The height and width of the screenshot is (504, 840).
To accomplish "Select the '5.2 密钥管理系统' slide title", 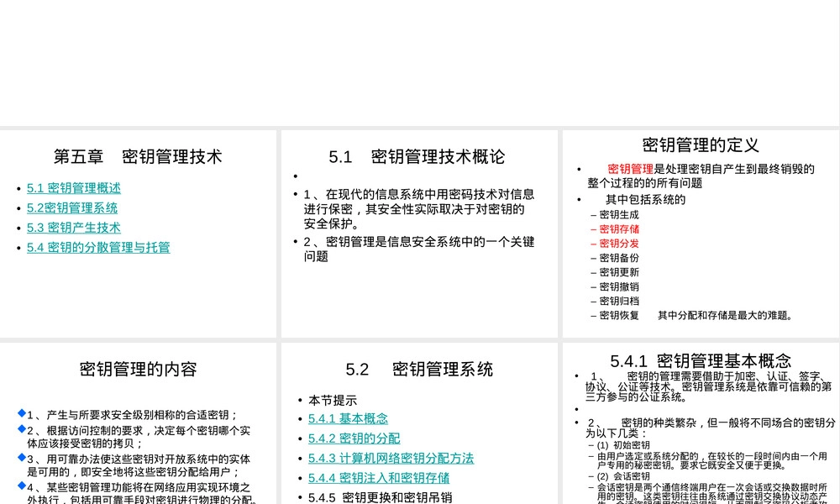I will tap(419, 369).
